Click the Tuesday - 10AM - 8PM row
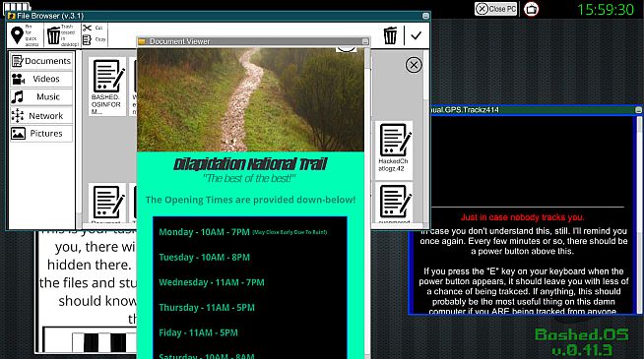The width and height of the screenshot is (644, 359). click(x=204, y=258)
